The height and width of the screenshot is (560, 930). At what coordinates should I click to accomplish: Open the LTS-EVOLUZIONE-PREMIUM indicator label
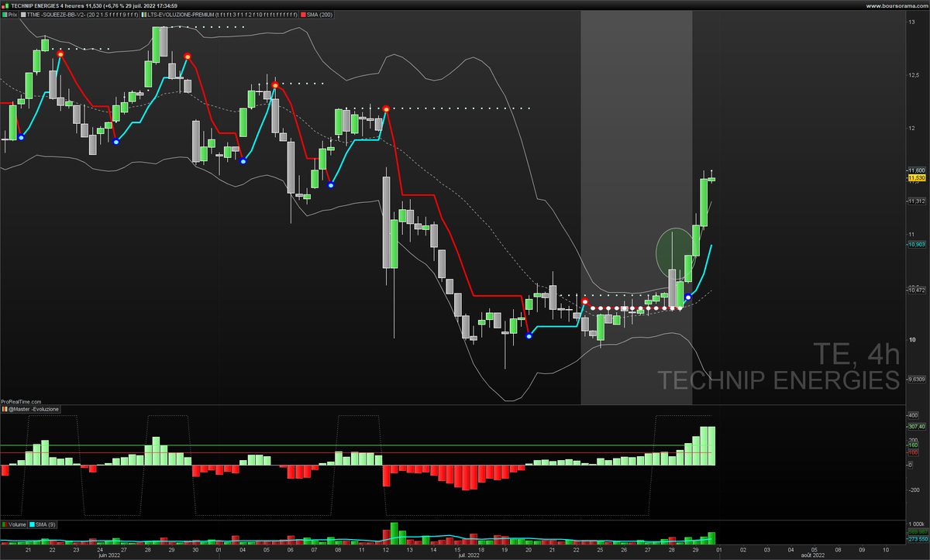click(x=221, y=14)
